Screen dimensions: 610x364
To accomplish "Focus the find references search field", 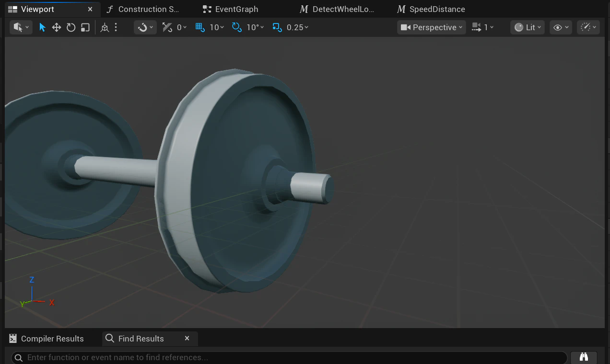I will tap(289, 357).
